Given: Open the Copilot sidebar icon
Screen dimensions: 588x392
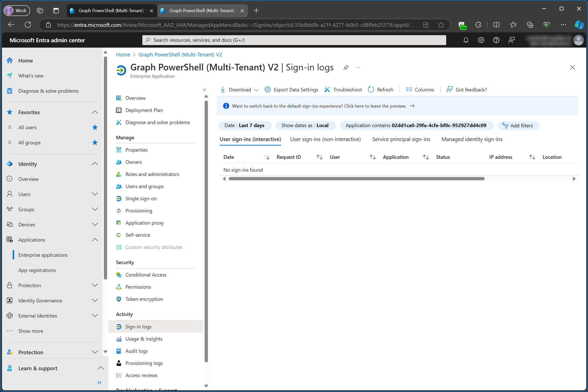Looking at the screenshot, I should click(579, 25).
